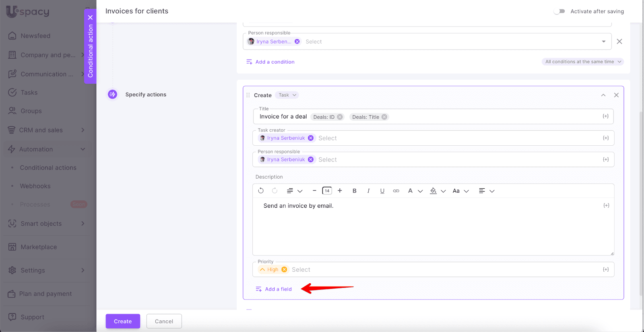
Task: Click the italic formatting icon
Action: tap(368, 191)
